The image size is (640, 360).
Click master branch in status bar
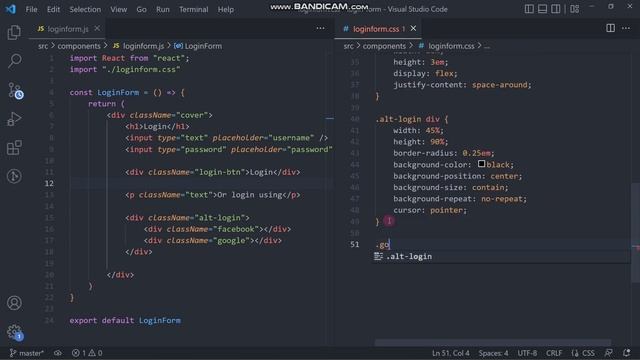pos(27,353)
